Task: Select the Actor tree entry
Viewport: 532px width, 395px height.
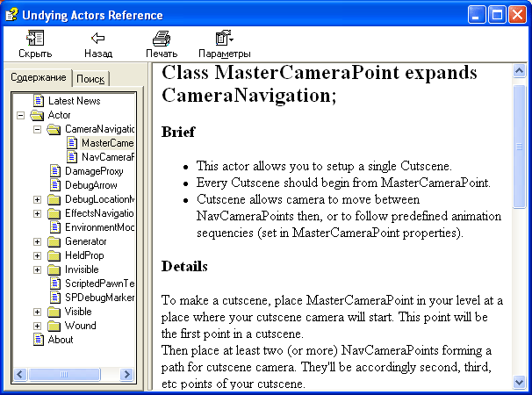Action: (59, 115)
